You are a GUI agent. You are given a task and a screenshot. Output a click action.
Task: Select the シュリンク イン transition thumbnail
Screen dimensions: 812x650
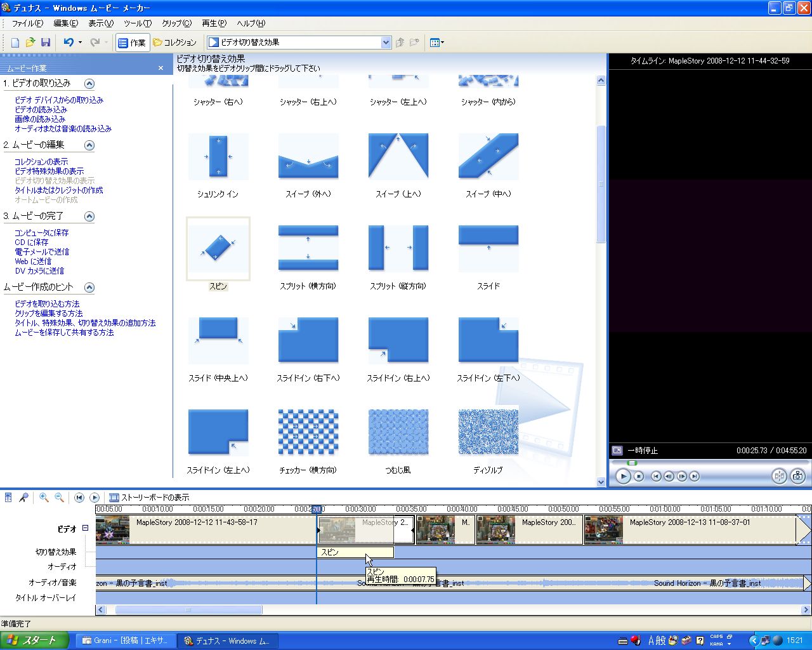point(218,156)
